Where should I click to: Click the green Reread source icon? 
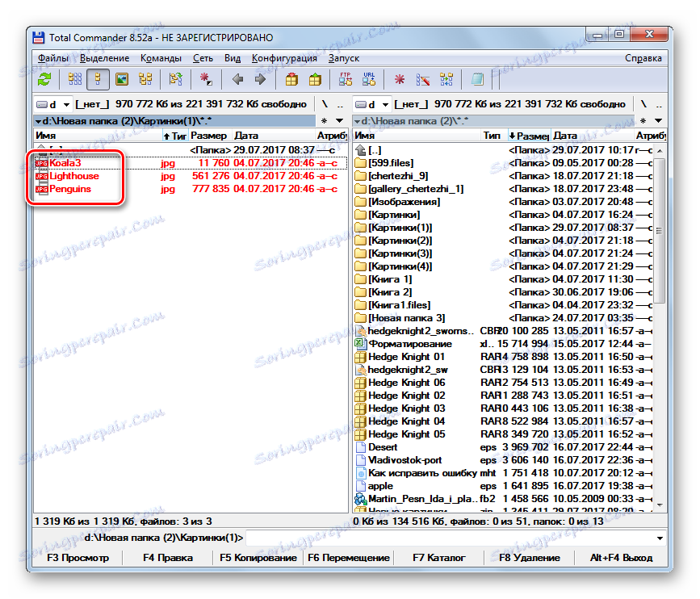click(x=44, y=79)
